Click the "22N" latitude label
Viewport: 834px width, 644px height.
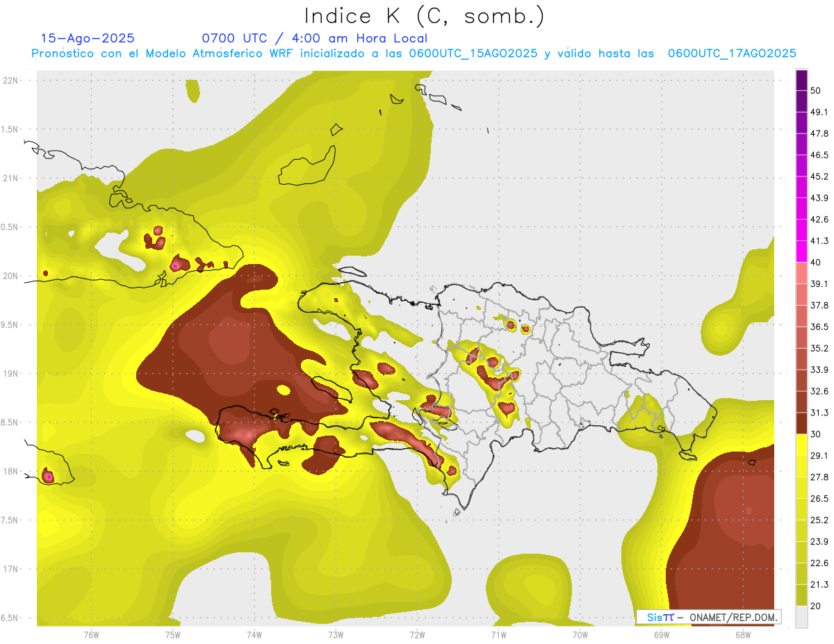(x=10, y=81)
